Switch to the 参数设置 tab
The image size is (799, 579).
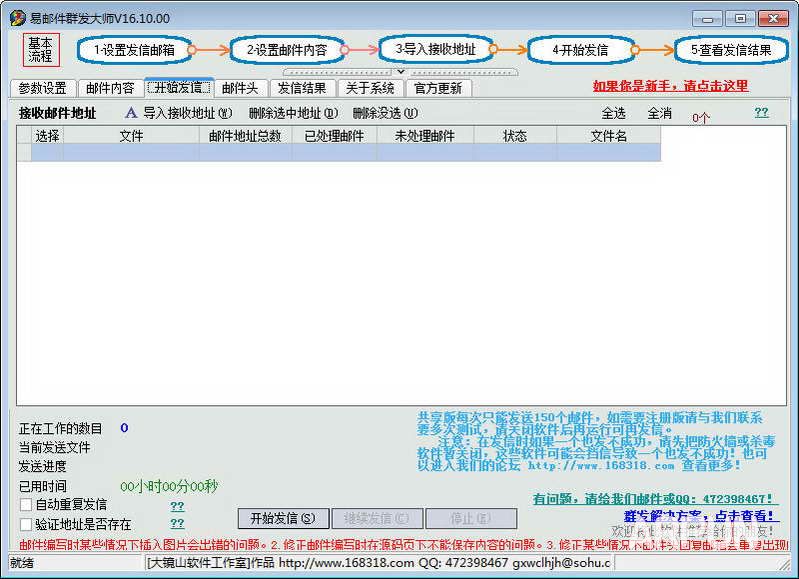tap(43, 88)
